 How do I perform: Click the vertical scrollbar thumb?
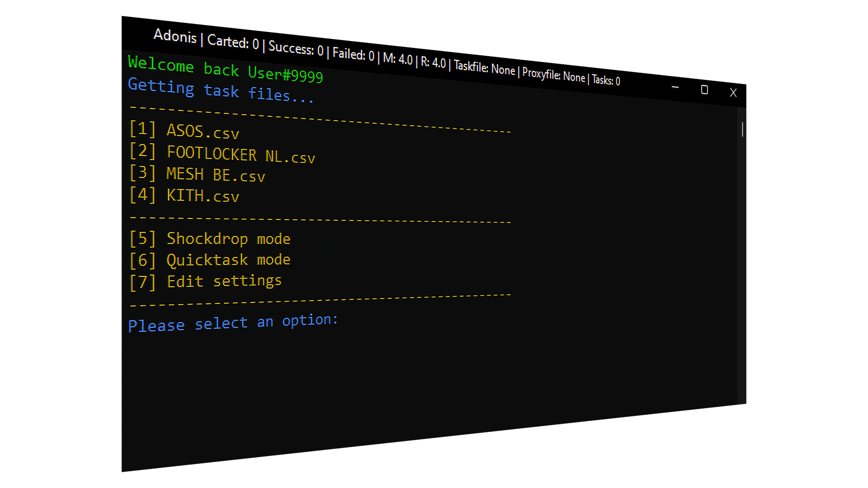point(742,130)
